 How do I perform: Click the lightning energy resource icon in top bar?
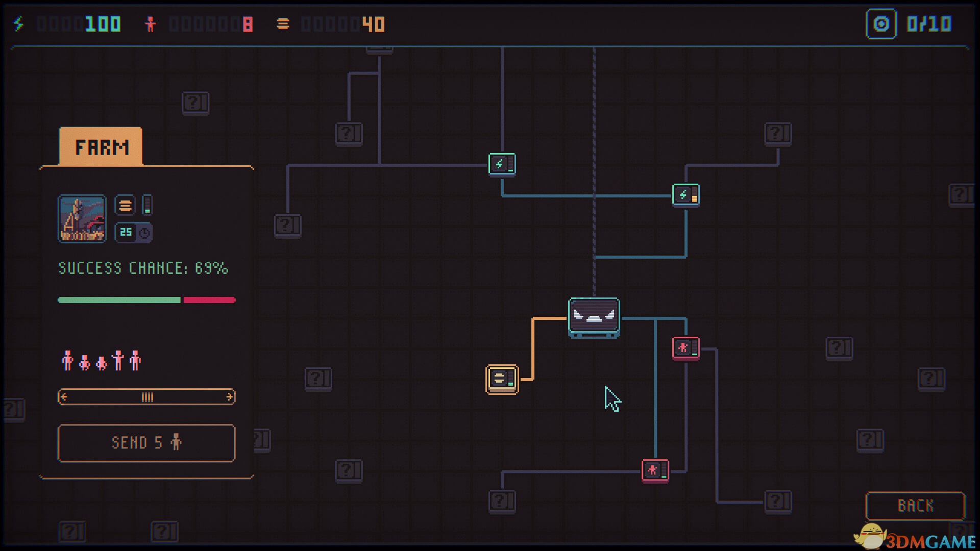point(19,24)
